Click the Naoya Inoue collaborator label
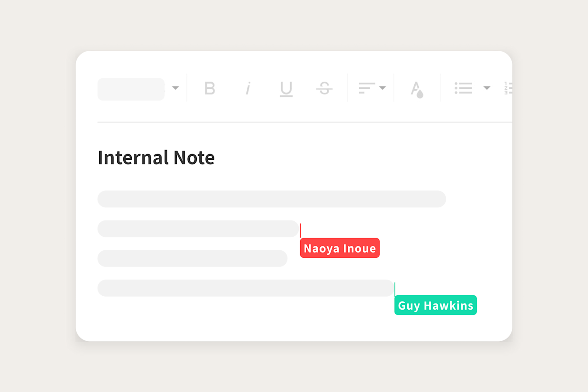Viewport: 588px width, 392px height. [x=340, y=248]
